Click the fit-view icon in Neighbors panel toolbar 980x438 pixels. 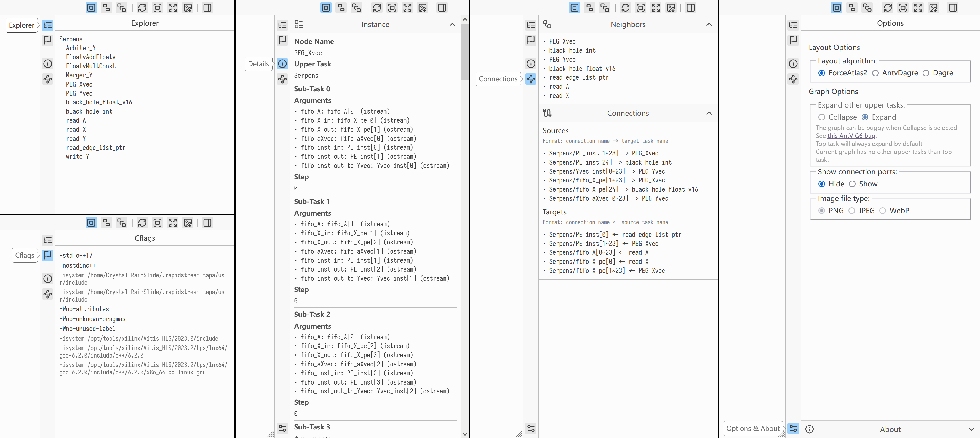pos(641,8)
